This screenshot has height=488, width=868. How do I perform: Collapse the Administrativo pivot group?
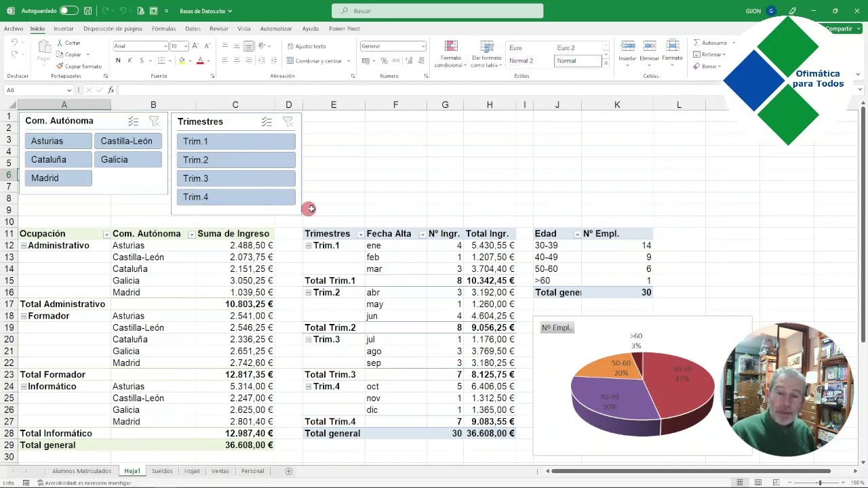click(24, 245)
